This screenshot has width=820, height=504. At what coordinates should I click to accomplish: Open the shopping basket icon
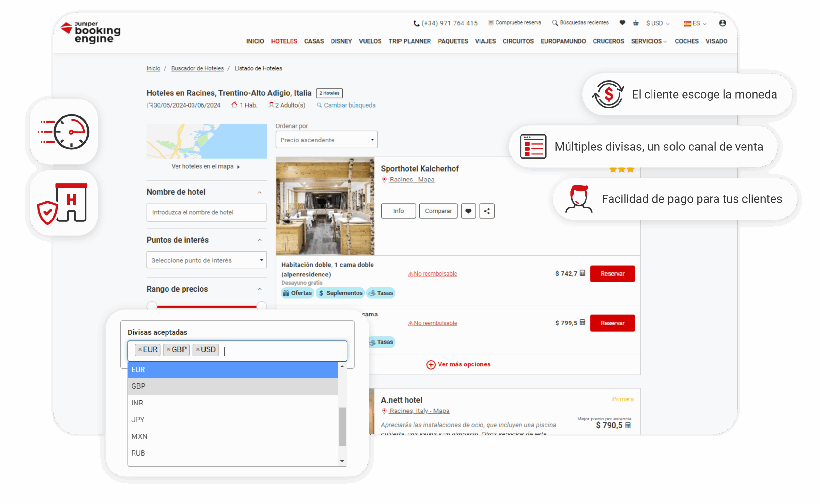(x=636, y=23)
